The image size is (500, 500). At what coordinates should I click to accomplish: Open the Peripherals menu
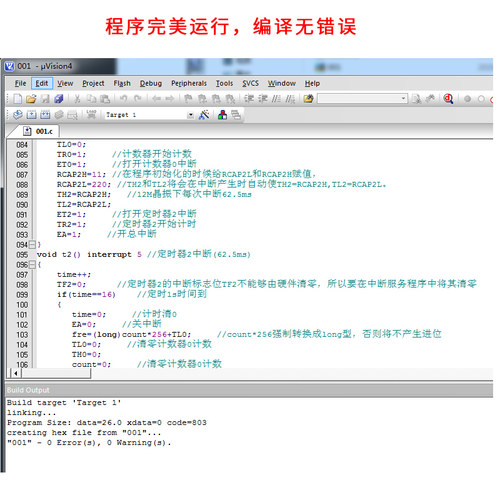click(189, 83)
